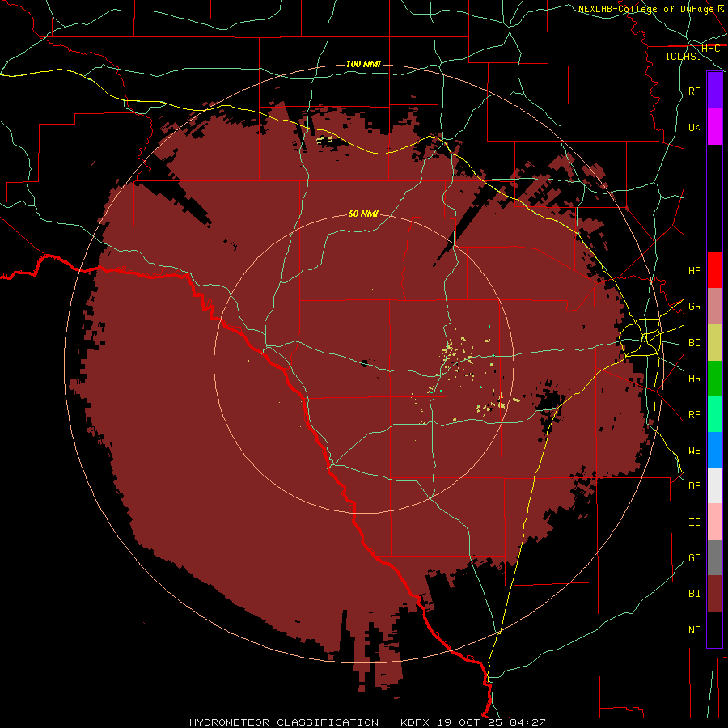
Task: Click the BD yellow legend swatch
Action: (714, 343)
